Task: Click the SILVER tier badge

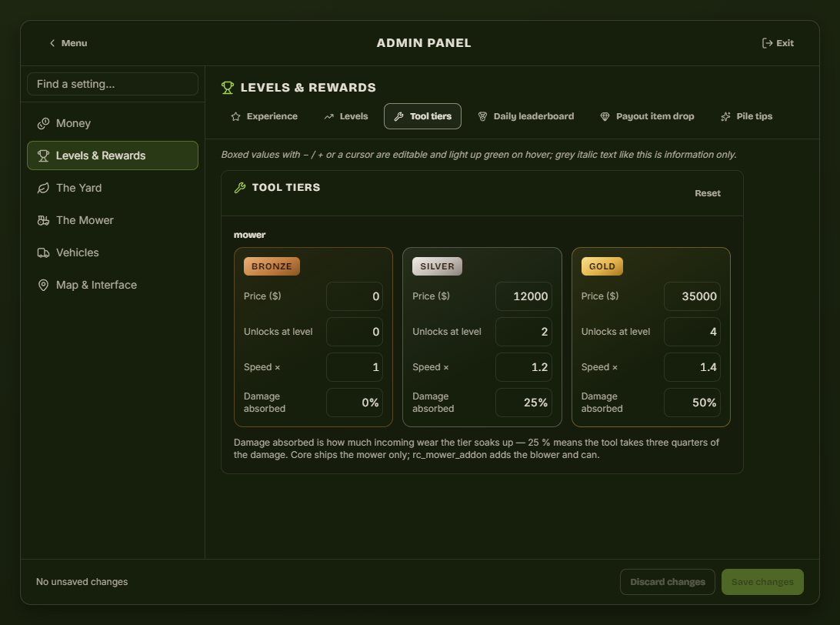Action: 437,266
